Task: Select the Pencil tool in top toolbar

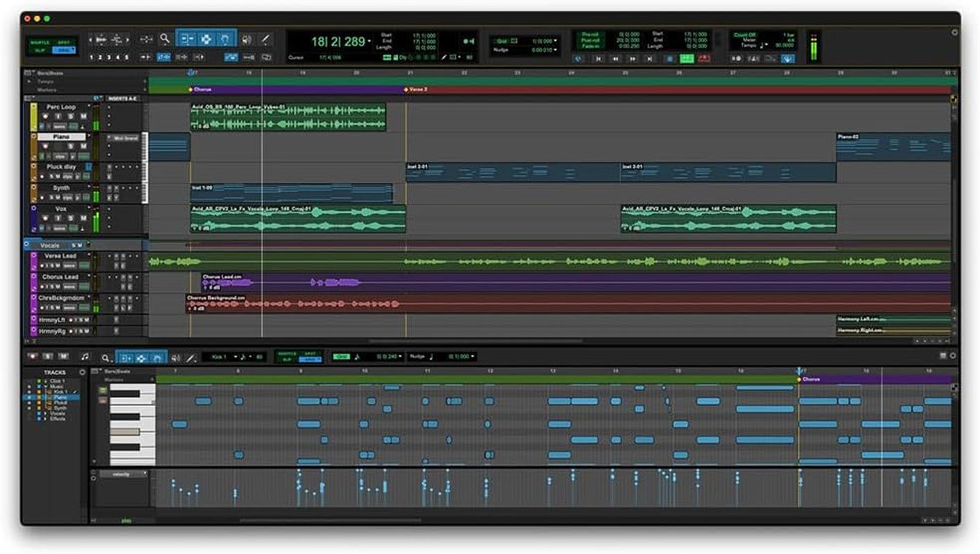Action: [x=266, y=39]
